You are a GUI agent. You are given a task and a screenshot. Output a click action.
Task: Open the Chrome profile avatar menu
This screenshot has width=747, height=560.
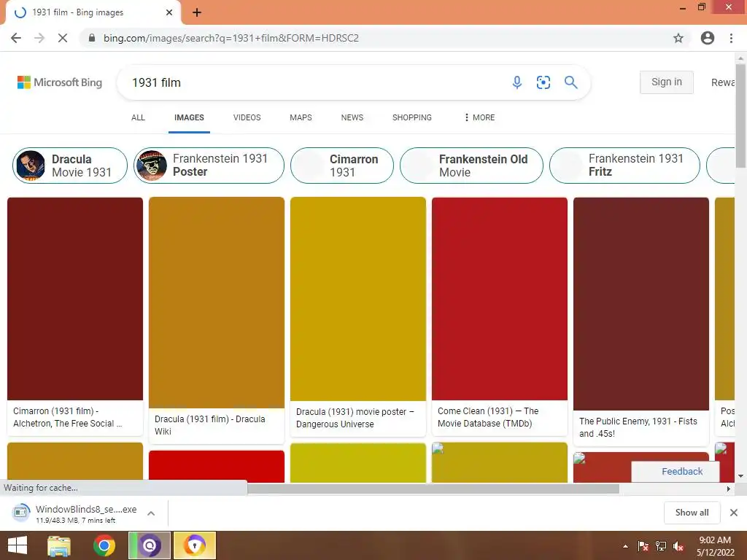point(708,38)
